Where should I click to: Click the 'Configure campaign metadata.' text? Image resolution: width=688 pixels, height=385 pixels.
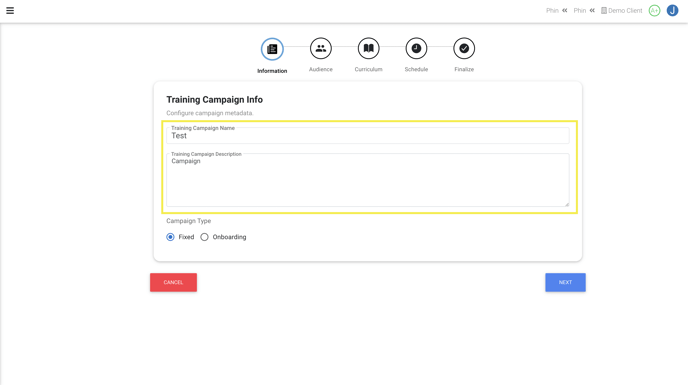tap(210, 113)
